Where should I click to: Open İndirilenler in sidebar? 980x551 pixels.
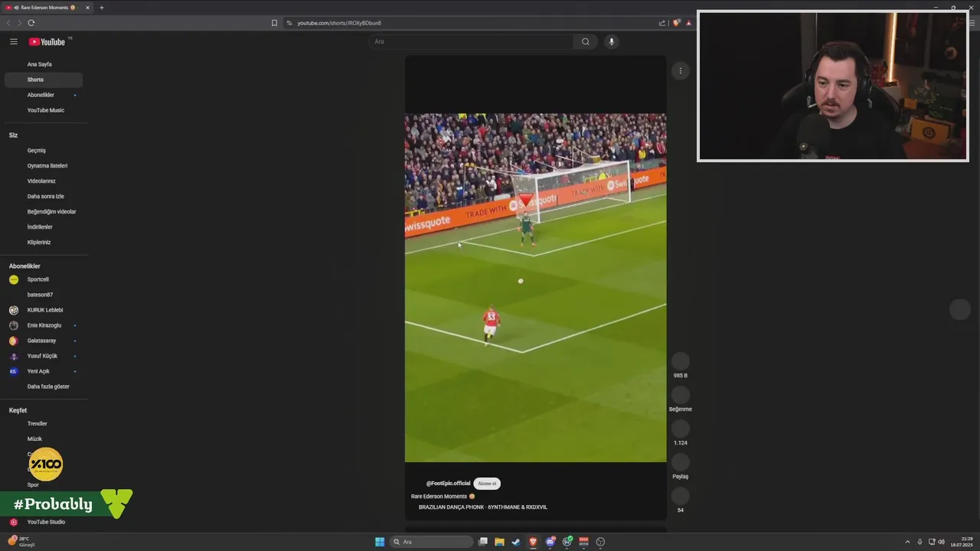pos(40,227)
